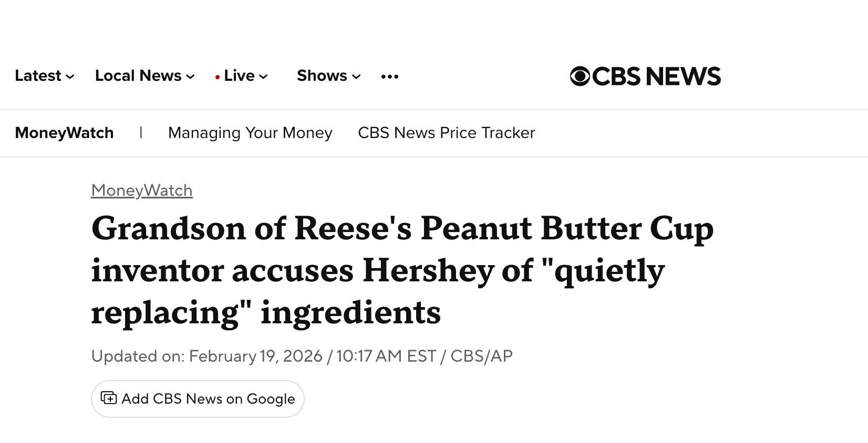Select the Local News menu label

(138, 76)
